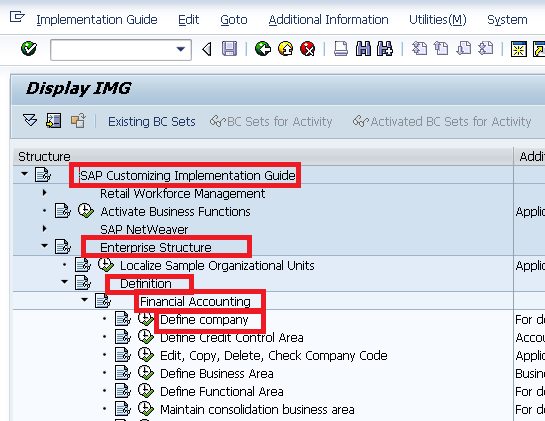The image size is (545, 421).
Task: Click the Structure column header
Action: click(263, 156)
